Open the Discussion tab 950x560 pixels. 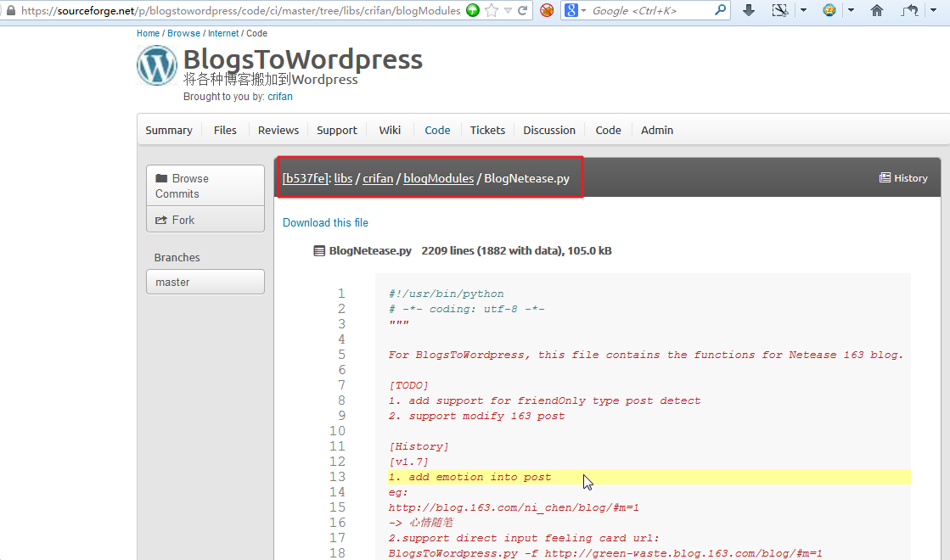549,130
